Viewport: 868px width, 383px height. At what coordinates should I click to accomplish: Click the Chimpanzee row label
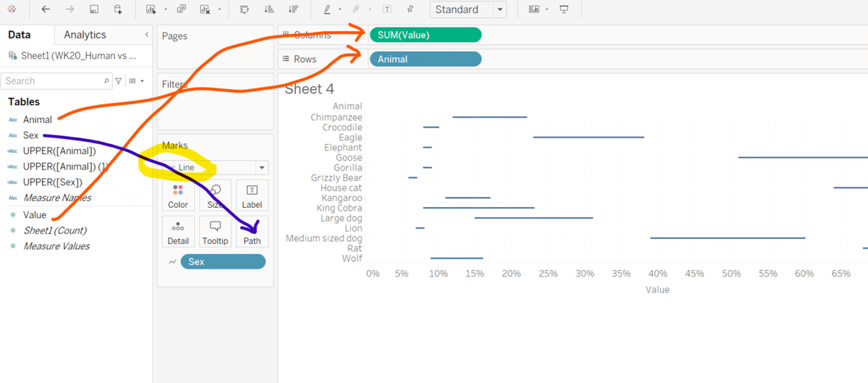tap(336, 117)
